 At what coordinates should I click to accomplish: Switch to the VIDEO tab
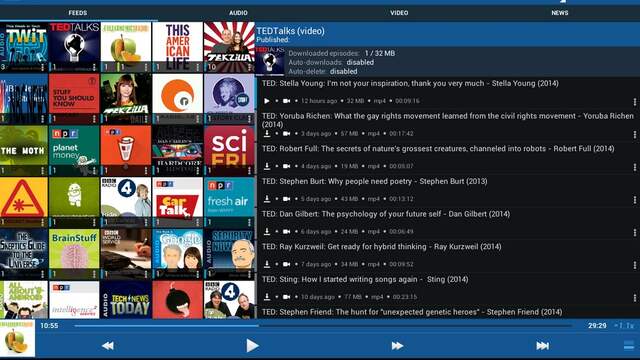click(x=399, y=13)
